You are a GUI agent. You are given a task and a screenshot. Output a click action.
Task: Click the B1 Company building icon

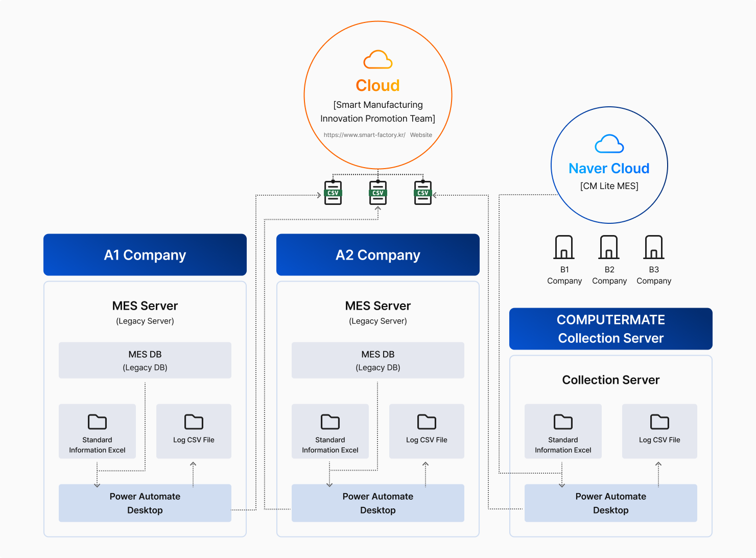click(x=564, y=247)
